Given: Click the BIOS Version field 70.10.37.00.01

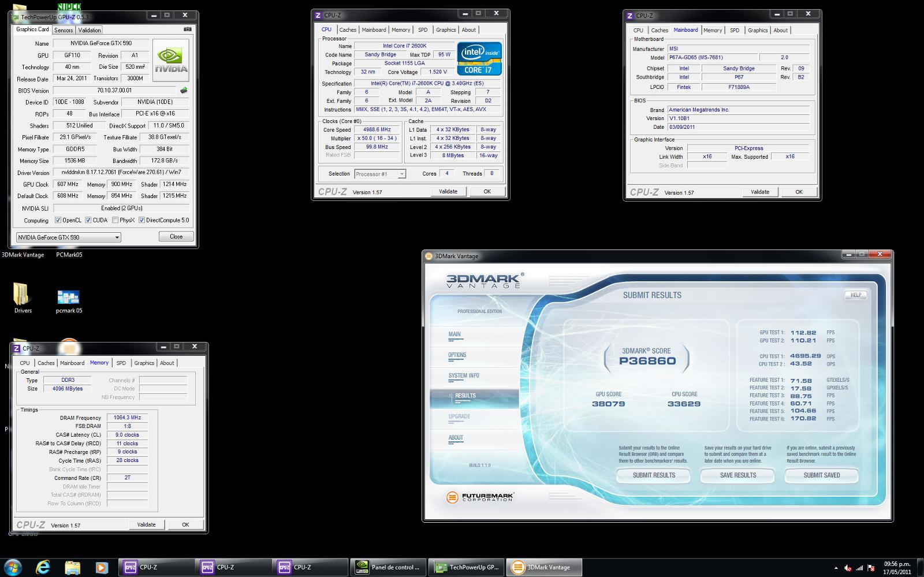Looking at the screenshot, I should (114, 90).
